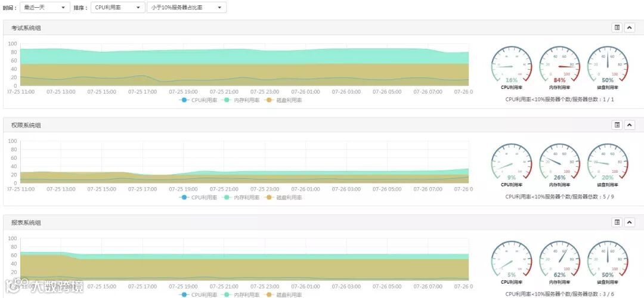Click 07-25 19:00 axis label in 报表系统组 chart
This screenshot has height=298, width=644.
click(183, 287)
